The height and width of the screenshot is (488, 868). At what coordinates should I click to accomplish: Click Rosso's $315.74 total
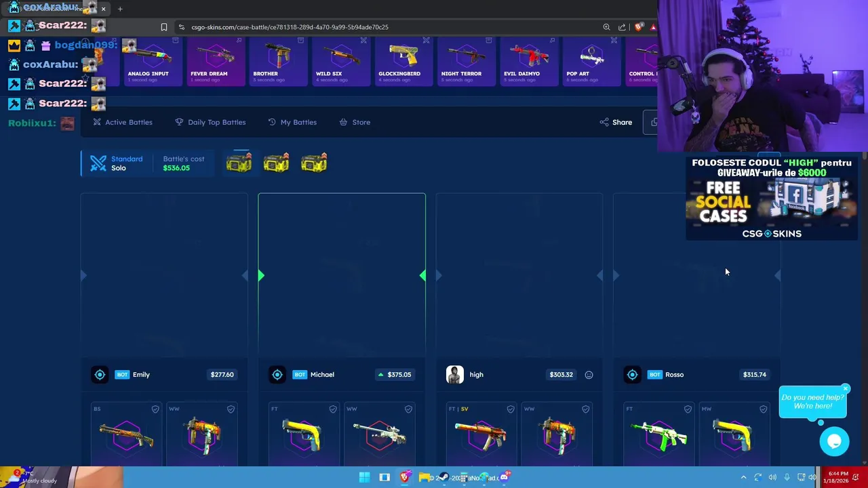coord(754,374)
